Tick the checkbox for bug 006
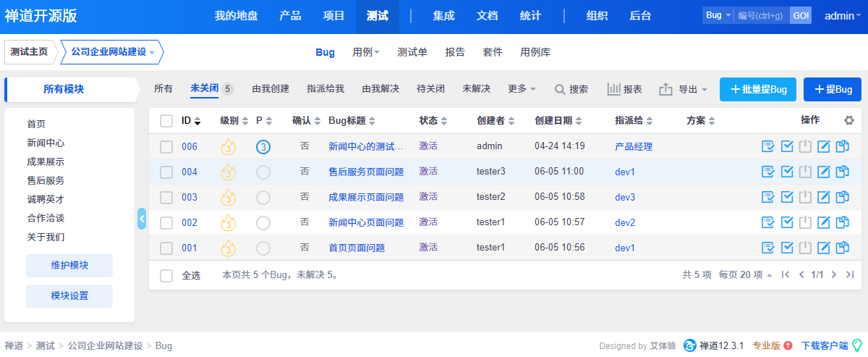Image resolution: width=868 pixels, height=357 pixels. 166,147
